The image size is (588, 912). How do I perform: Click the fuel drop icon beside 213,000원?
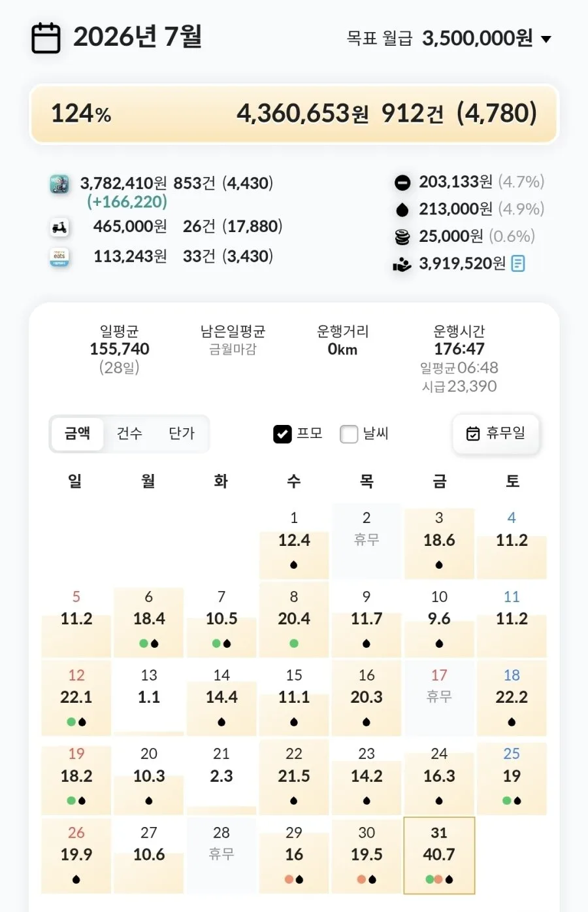(x=402, y=209)
